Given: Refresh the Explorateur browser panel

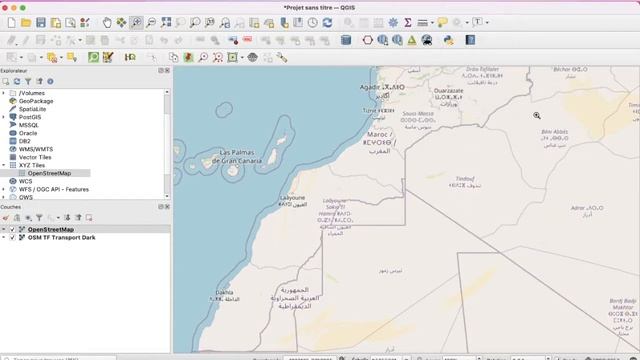Looking at the screenshot, I should [x=17, y=82].
